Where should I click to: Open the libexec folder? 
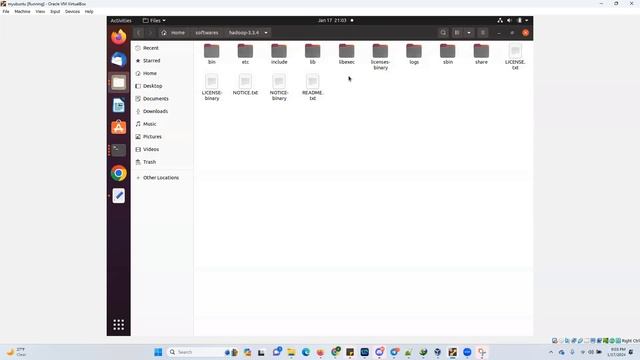pos(347,53)
